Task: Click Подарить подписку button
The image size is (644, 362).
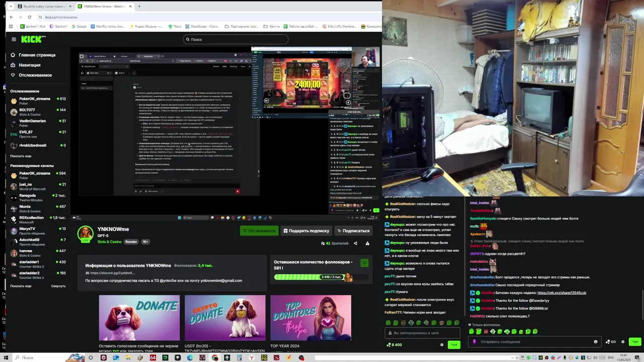Action: pos(306,231)
